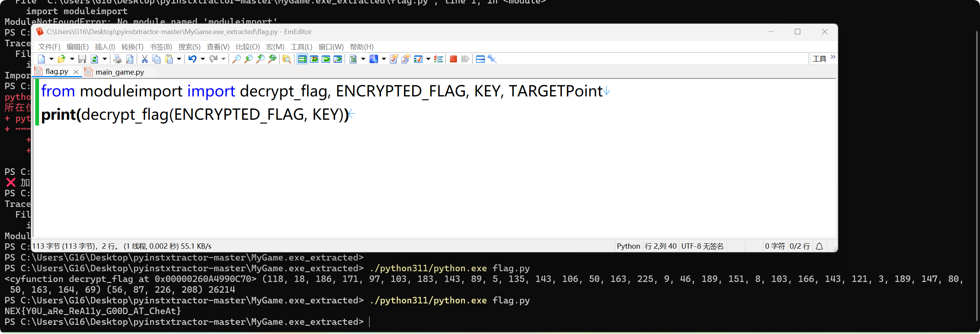Open the 帮助(H) menu

point(362,47)
